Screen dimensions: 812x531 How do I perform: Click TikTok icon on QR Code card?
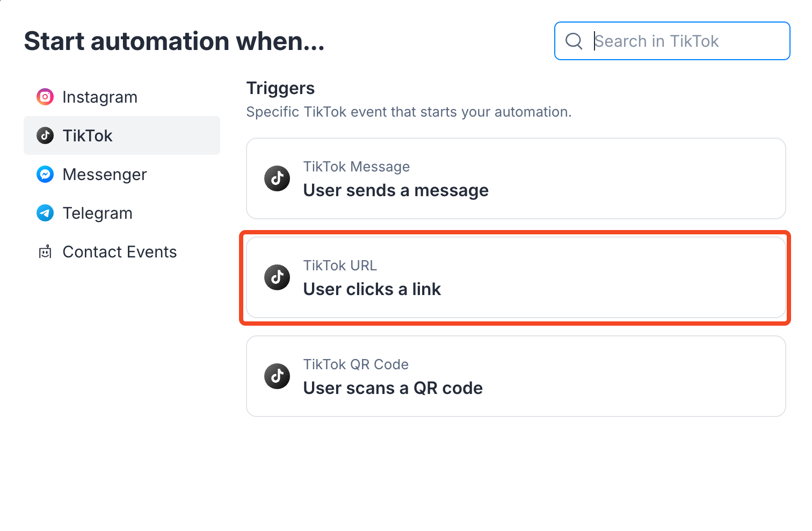coord(277,376)
